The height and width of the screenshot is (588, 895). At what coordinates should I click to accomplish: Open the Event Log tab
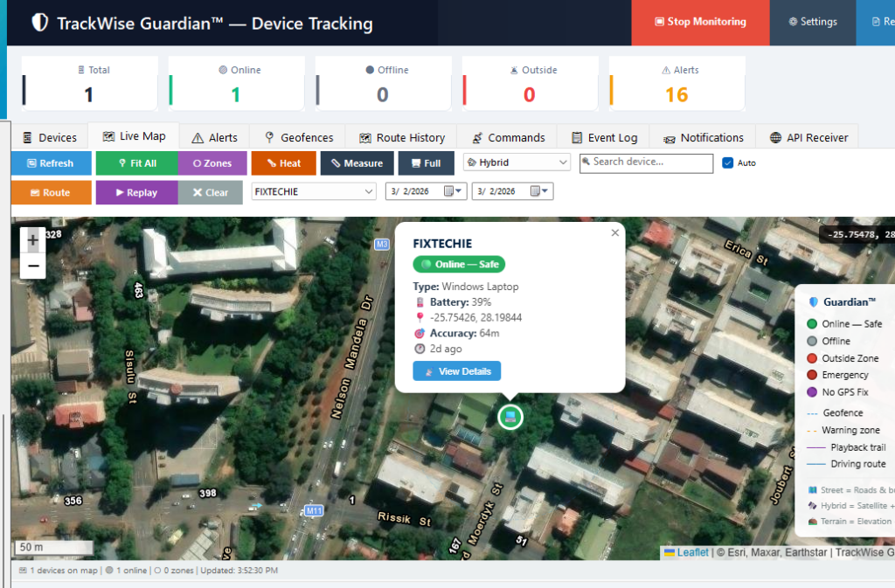click(604, 137)
